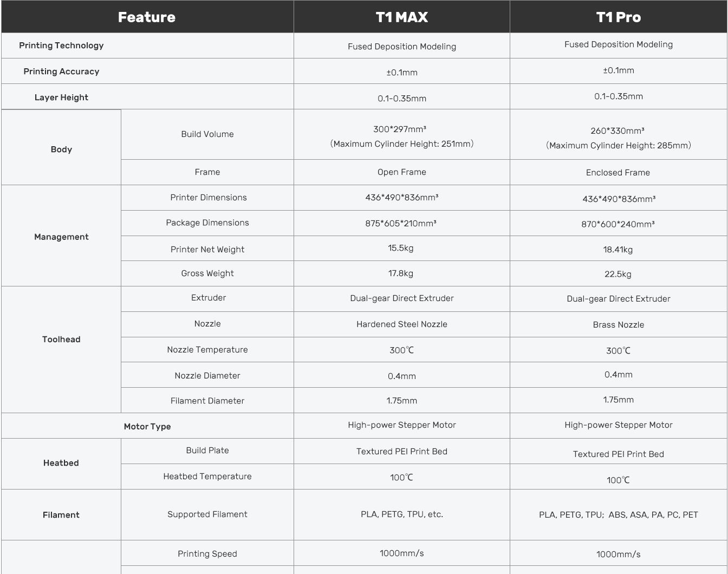Viewport: 728px width, 574px height.
Task: Select the Feature header cell
Action: 147,17
